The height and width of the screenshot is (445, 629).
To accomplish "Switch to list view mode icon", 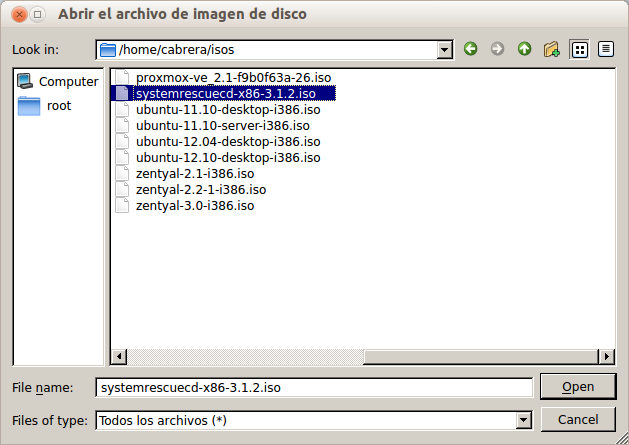I will point(579,50).
